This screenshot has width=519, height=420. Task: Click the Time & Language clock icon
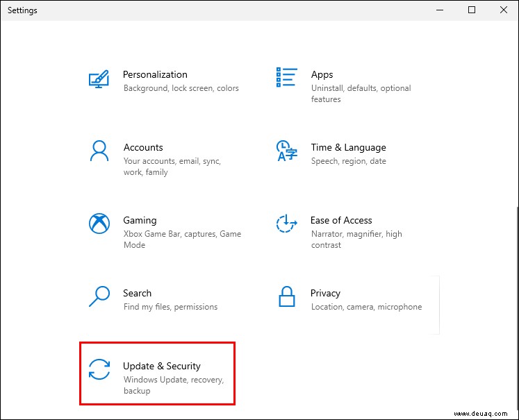(x=287, y=151)
